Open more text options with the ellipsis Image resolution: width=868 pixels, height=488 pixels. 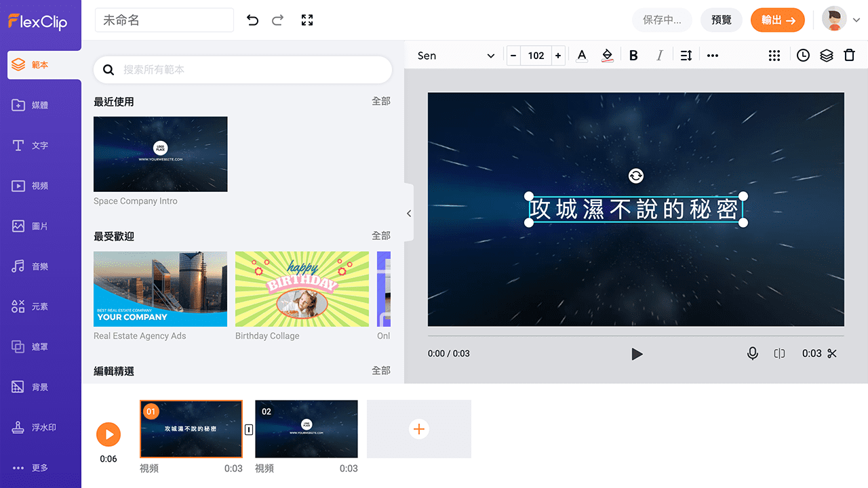(712, 55)
